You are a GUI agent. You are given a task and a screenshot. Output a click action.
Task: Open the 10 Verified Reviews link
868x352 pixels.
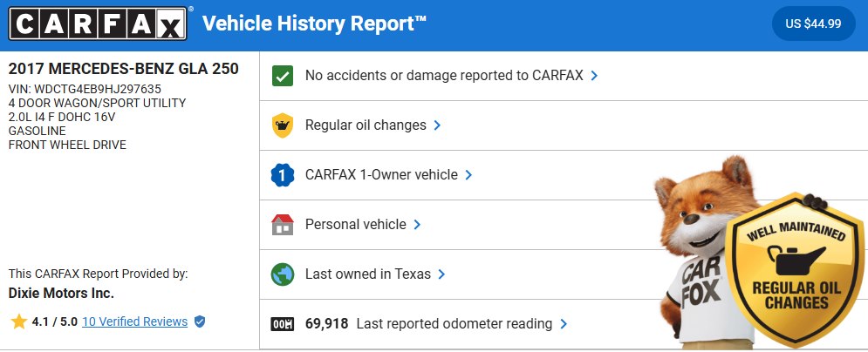[134, 322]
